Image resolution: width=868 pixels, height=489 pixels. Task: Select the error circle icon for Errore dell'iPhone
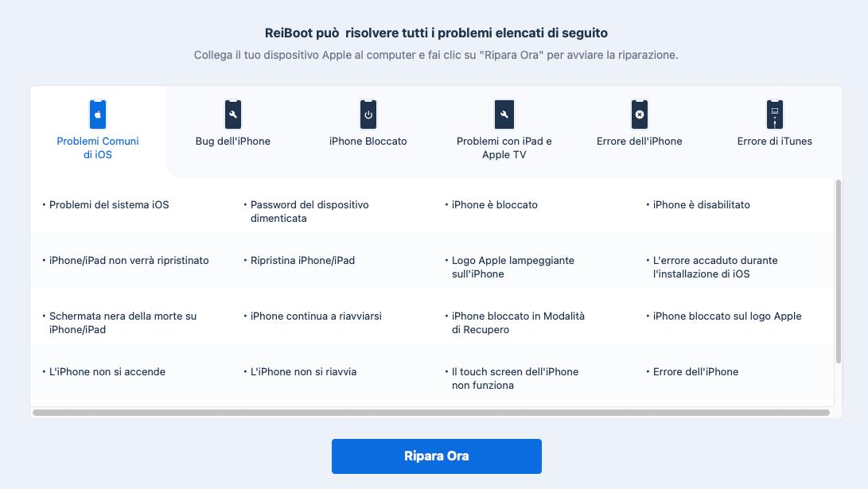coord(640,114)
